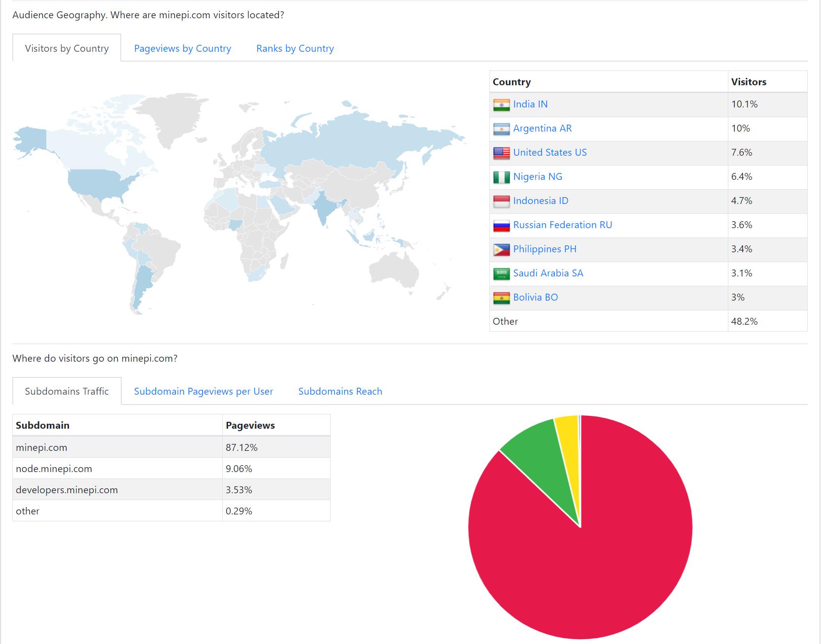Image resolution: width=821 pixels, height=644 pixels.
Task: Click the 87.12% pageviews value
Action: [241, 447]
